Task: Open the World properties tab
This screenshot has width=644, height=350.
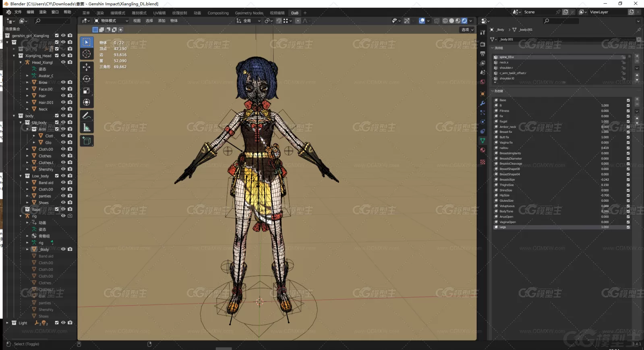Action: pos(482,82)
